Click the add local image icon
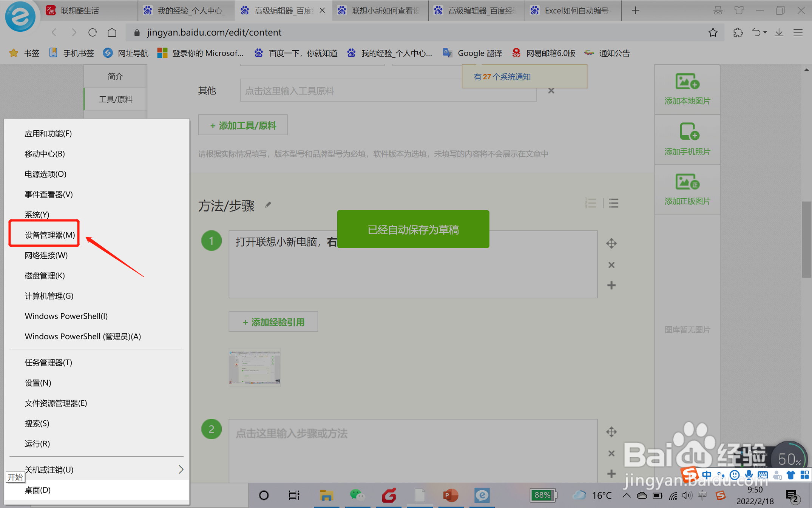The image size is (812, 508). click(x=687, y=82)
